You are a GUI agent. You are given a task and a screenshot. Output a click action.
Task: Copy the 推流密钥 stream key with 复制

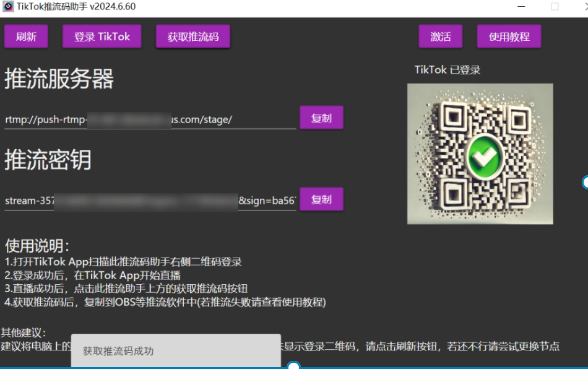click(x=321, y=199)
